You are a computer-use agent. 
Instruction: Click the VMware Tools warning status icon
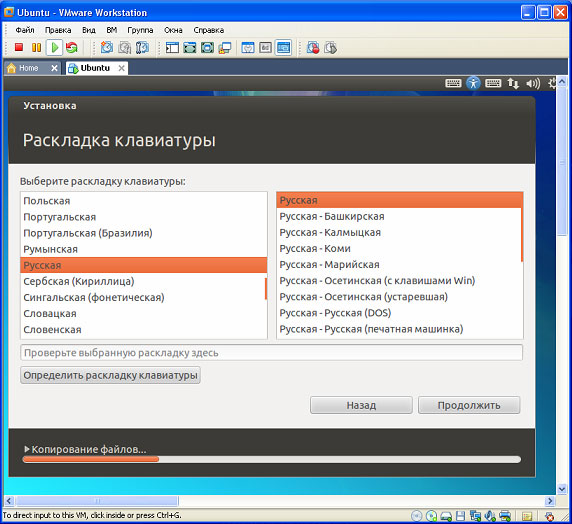click(x=549, y=516)
